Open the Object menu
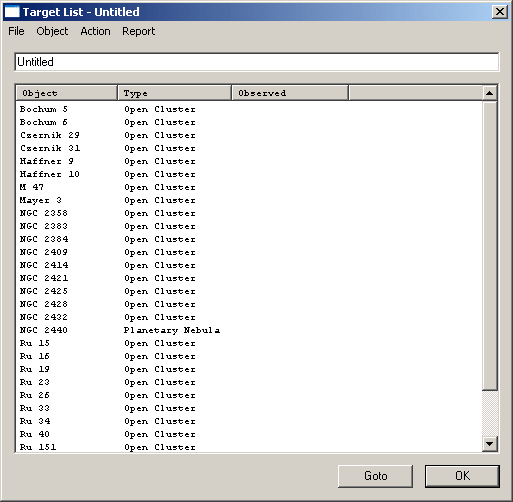513x502 pixels. coord(52,31)
